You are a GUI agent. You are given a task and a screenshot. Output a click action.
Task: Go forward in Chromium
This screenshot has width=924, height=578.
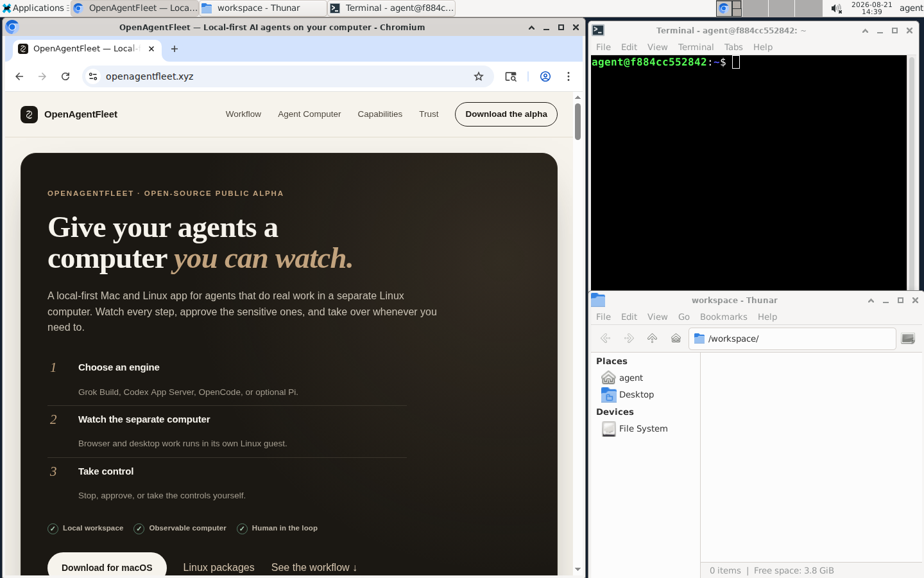[42, 76]
